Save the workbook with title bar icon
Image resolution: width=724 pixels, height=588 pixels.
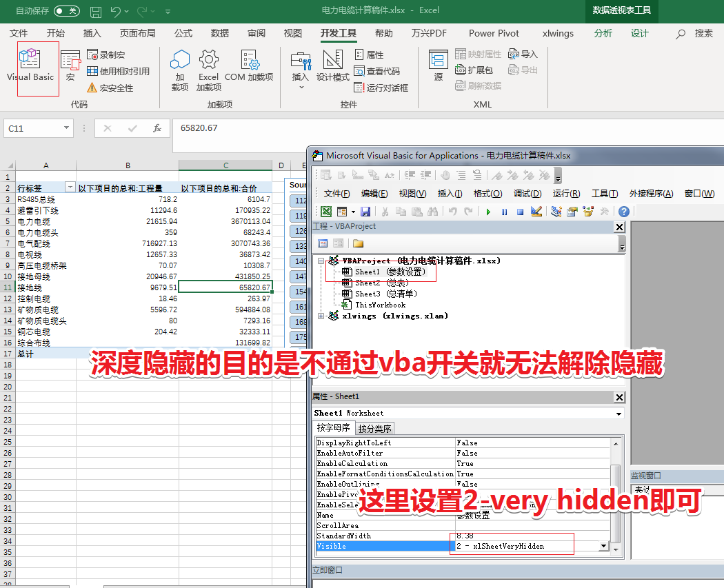pos(96,11)
